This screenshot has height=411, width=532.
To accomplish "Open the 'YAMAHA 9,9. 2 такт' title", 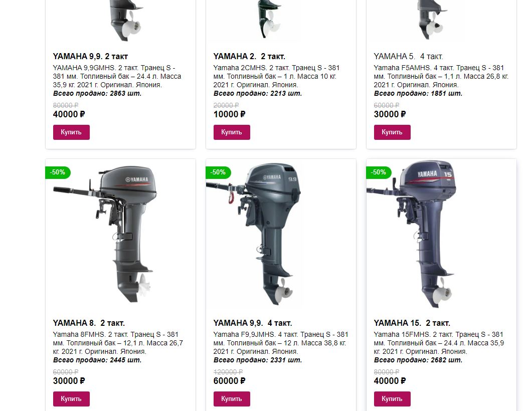I will [90, 56].
